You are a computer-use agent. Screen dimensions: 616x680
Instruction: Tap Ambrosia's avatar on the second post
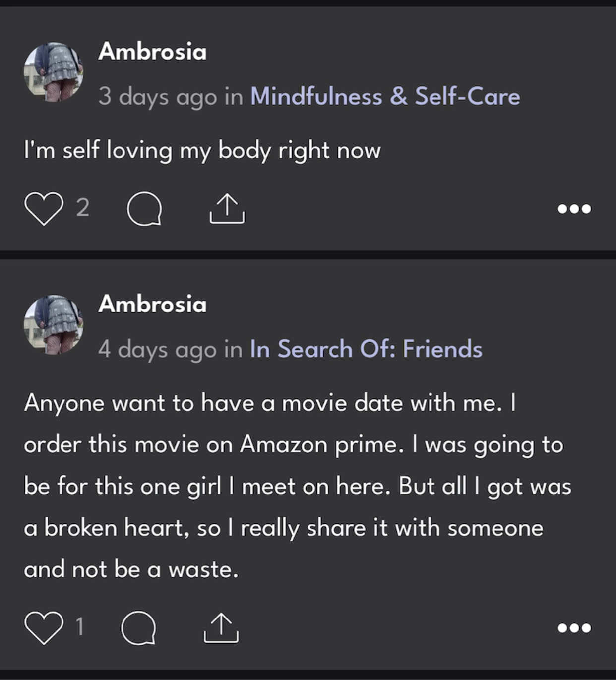[x=54, y=325]
